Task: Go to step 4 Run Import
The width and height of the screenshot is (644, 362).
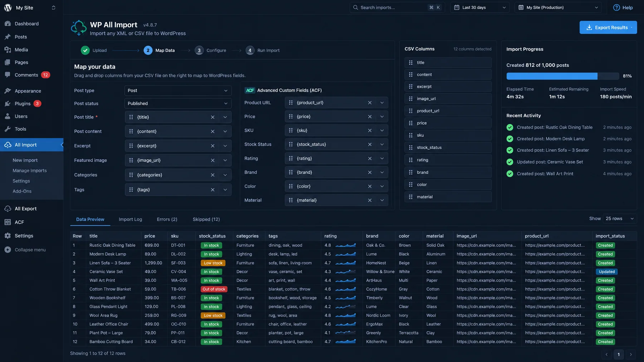Action: (x=263, y=50)
